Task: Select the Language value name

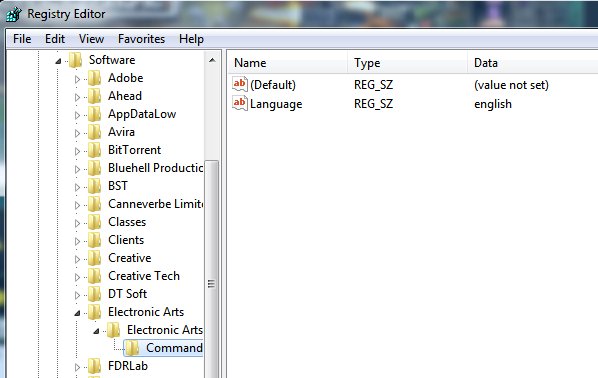Action: [x=276, y=104]
